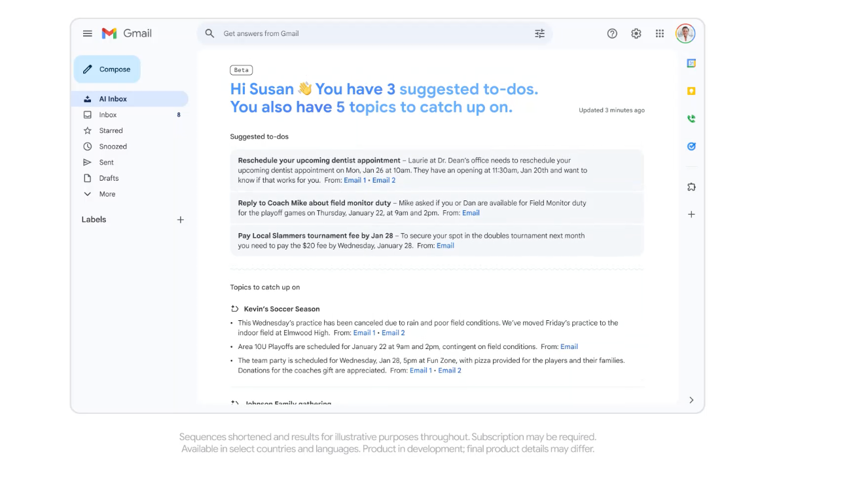Click the Gmail logo
Viewport: 868px width, 499px height.
tap(127, 33)
